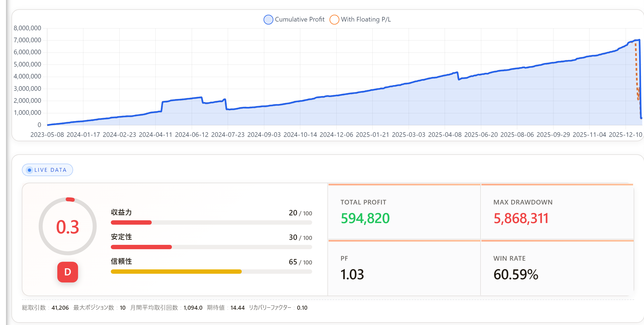Click the 0.3 score gauge circle
644x325 pixels.
(x=68, y=226)
